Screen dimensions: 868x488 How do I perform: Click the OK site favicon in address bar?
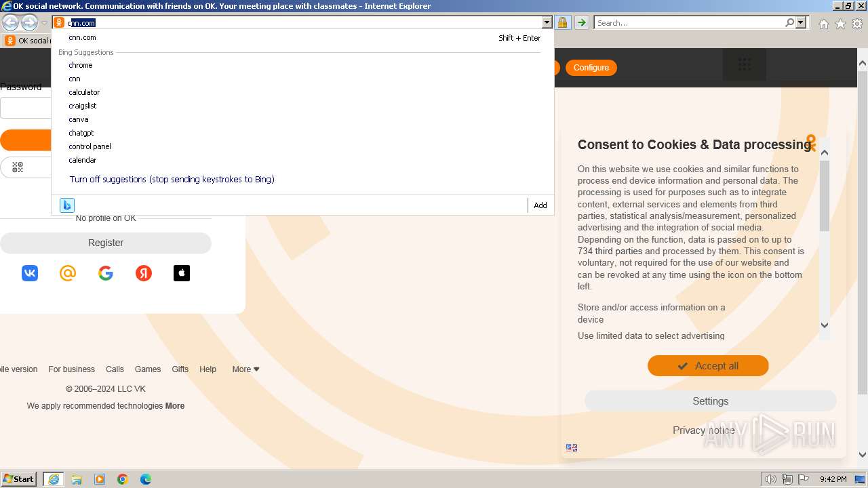[59, 22]
